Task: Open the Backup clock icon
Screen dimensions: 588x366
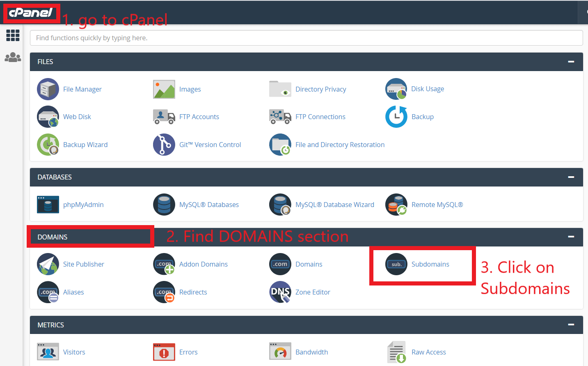Action: tap(396, 117)
